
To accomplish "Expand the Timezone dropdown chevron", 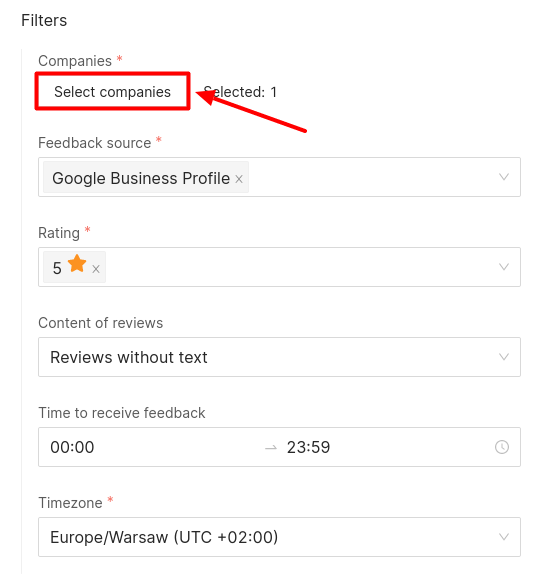I will pyautogui.click(x=504, y=537).
